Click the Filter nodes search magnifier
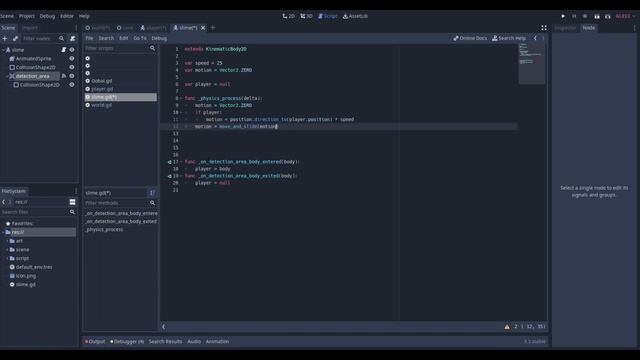This screenshot has height=360, width=640. (62, 38)
